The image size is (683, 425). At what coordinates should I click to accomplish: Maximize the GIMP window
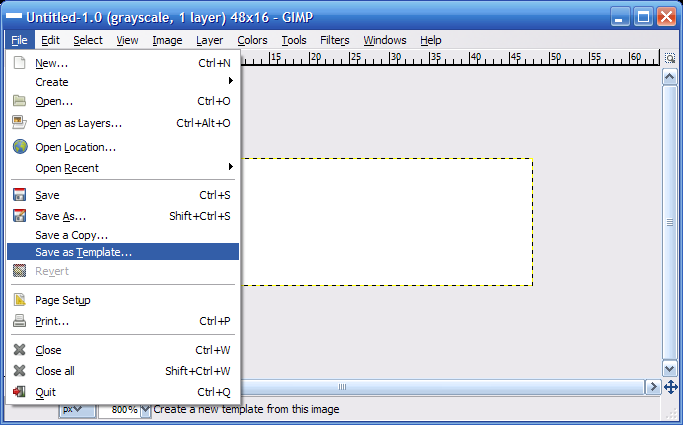[643, 17]
